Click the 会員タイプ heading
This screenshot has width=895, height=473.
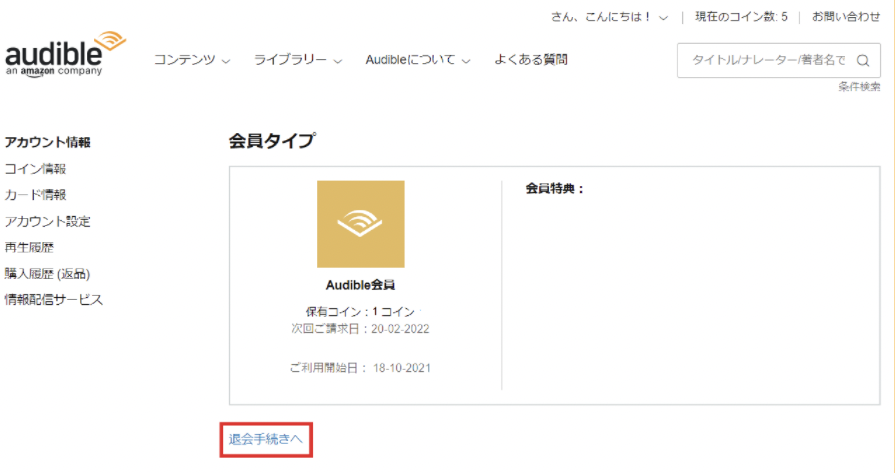pyautogui.click(x=272, y=141)
